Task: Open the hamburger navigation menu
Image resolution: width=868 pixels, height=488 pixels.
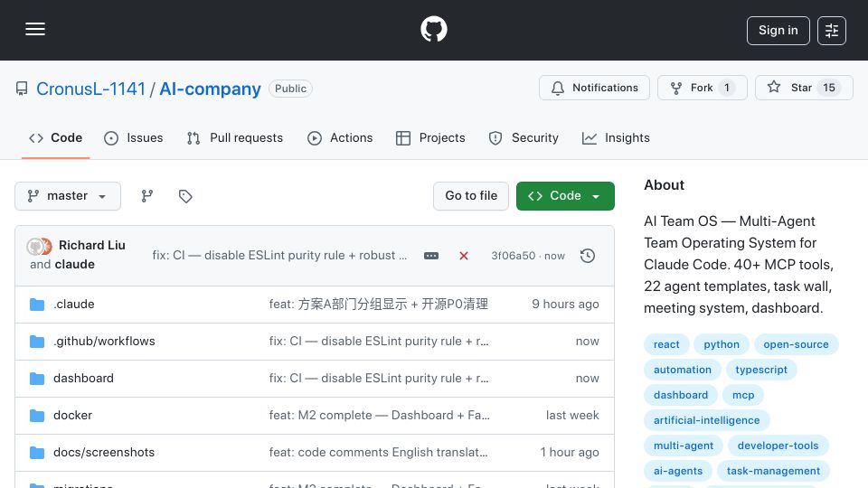Action: [x=35, y=29]
